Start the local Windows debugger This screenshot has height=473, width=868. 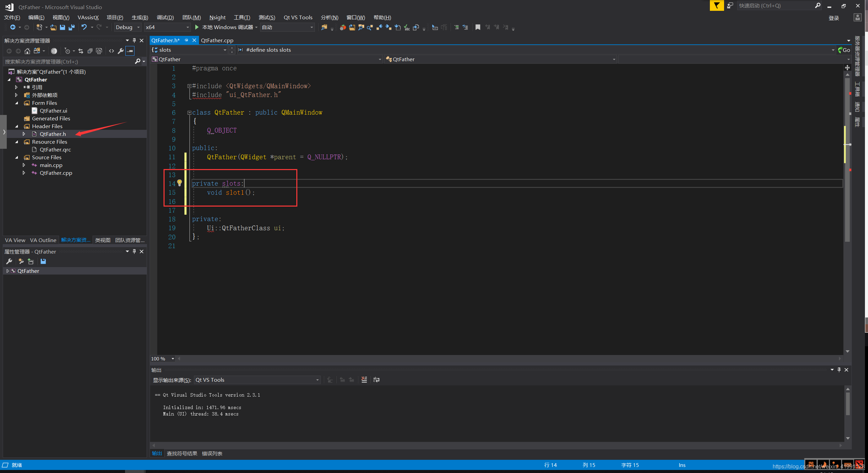tap(197, 27)
